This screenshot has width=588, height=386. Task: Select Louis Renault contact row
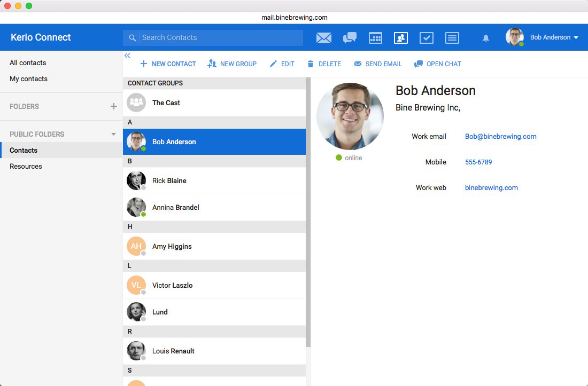click(214, 351)
